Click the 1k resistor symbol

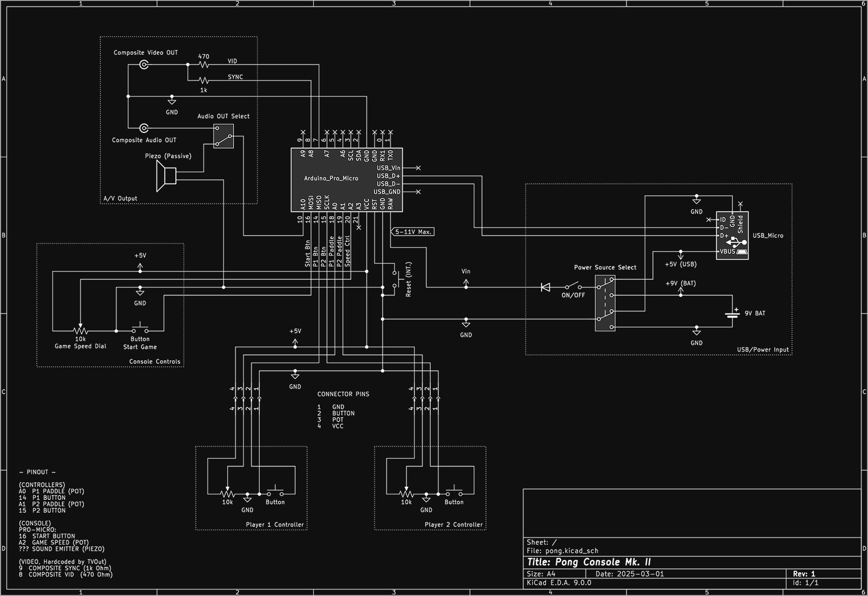(203, 81)
